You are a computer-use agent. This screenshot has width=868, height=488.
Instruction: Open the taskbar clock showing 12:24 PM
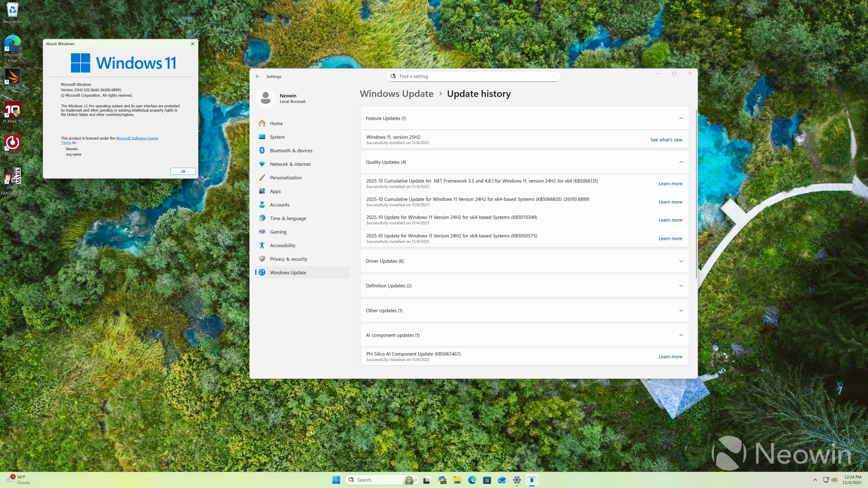point(852,480)
